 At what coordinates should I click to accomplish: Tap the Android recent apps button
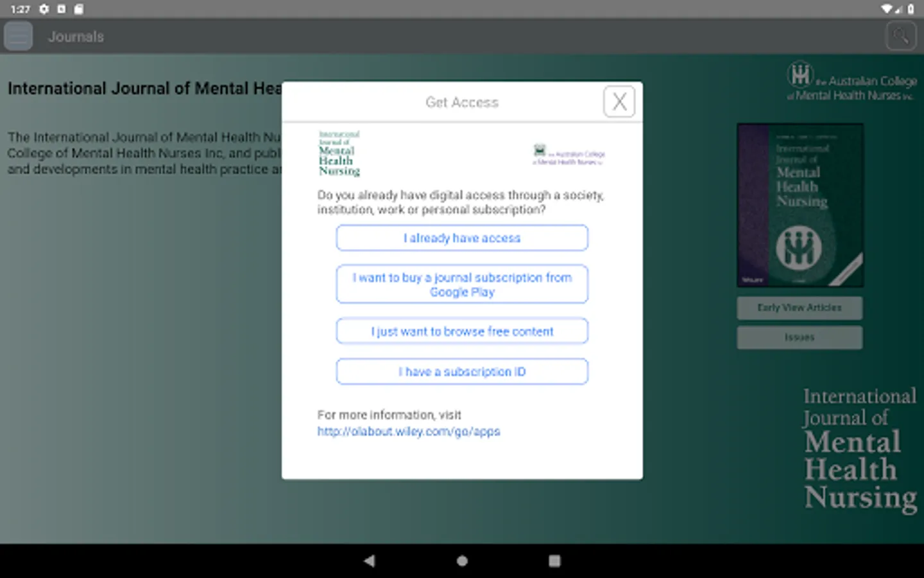[554, 561]
